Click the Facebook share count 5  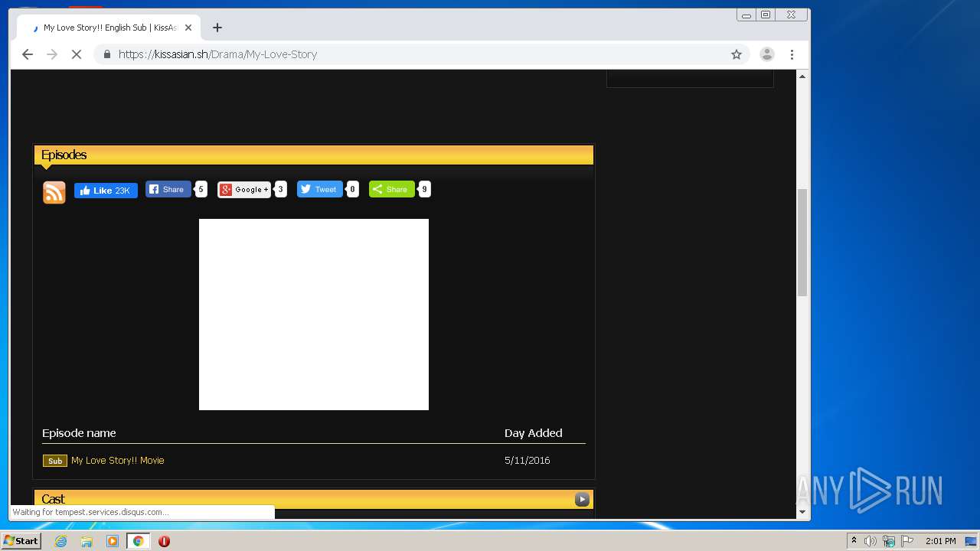(201, 189)
